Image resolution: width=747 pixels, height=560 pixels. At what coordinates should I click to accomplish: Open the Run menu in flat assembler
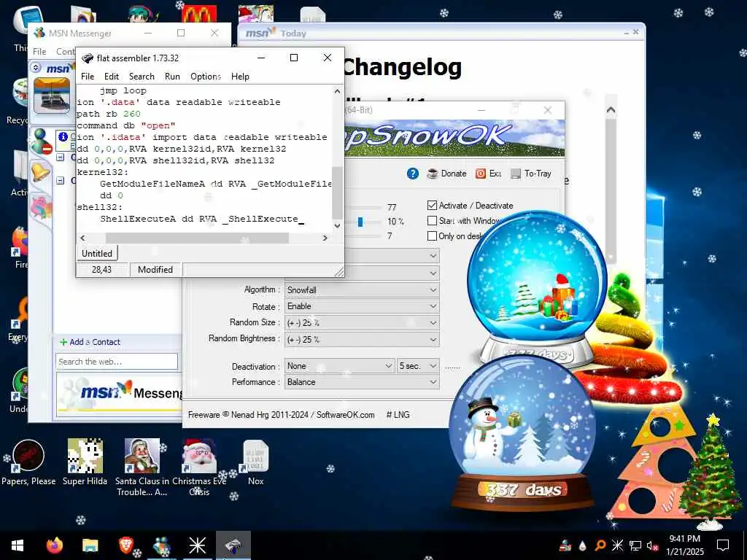tap(172, 76)
